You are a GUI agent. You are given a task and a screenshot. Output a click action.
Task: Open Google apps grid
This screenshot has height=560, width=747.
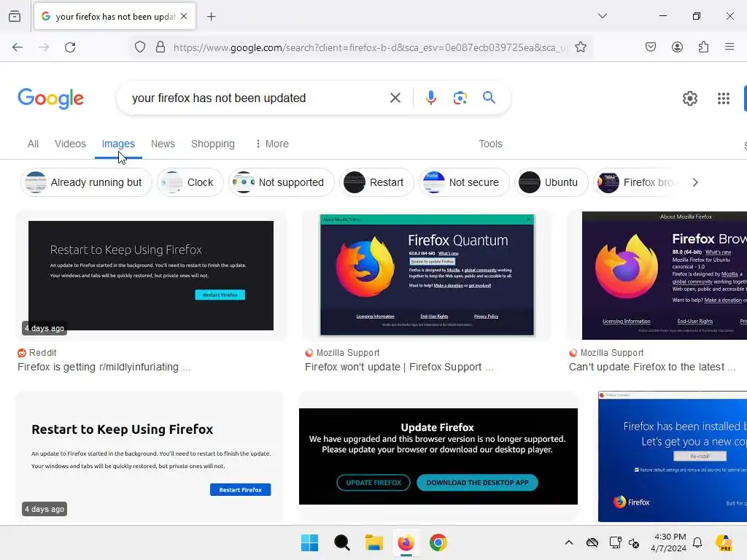pyautogui.click(x=723, y=98)
